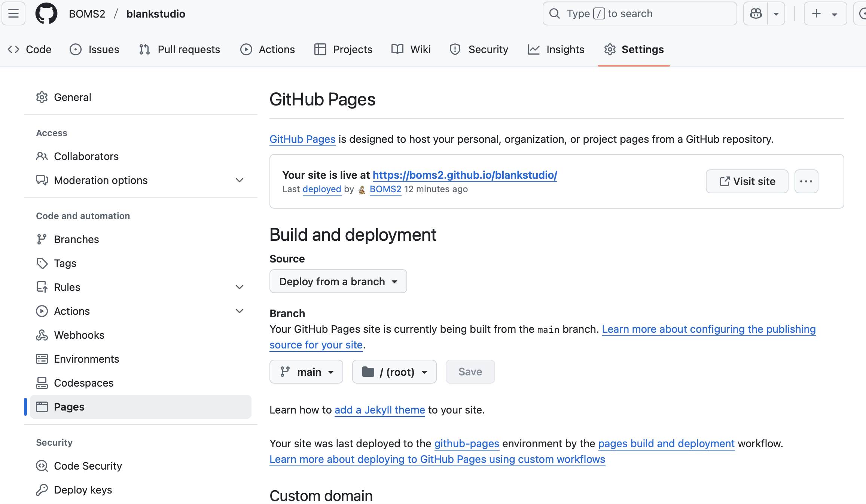Click the Environments server icon
This screenshot has width=866, height=504.
pyautogui.click(x=42, y=359)
